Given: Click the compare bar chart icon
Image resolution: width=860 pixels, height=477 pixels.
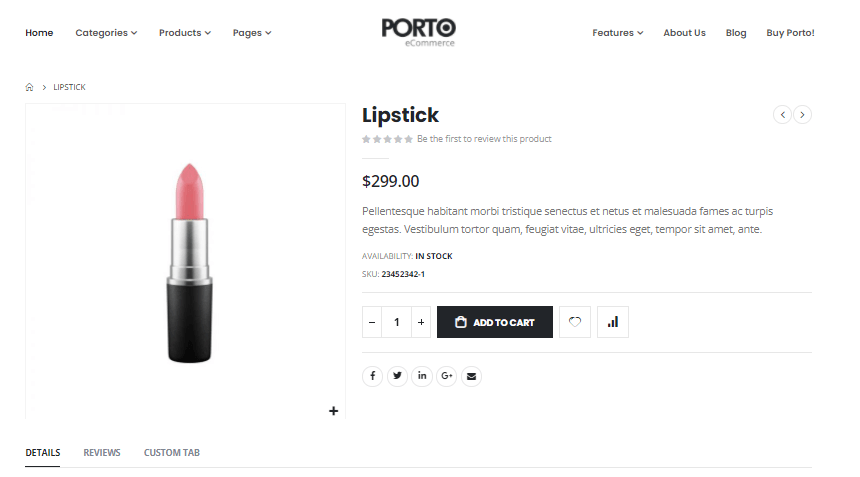Looking at the screenshot, I should click(613, 322).
